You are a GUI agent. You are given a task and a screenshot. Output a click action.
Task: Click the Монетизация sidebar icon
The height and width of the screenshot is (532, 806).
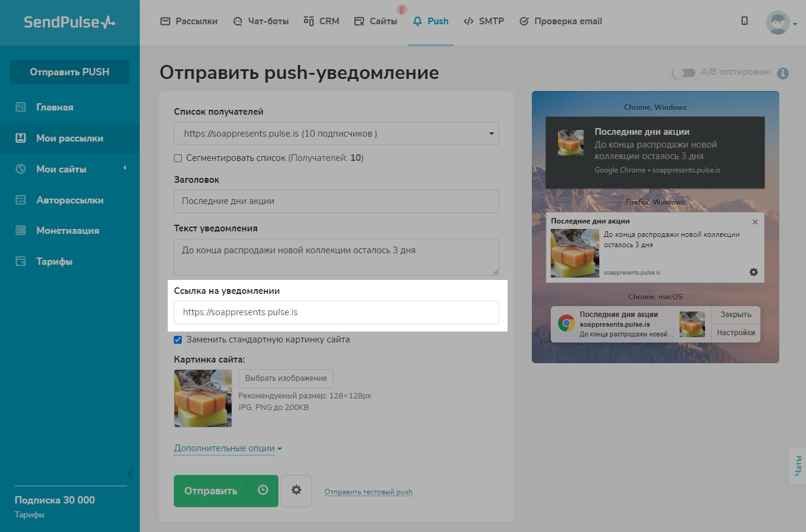pyautogui.click(x=21, y=231)
